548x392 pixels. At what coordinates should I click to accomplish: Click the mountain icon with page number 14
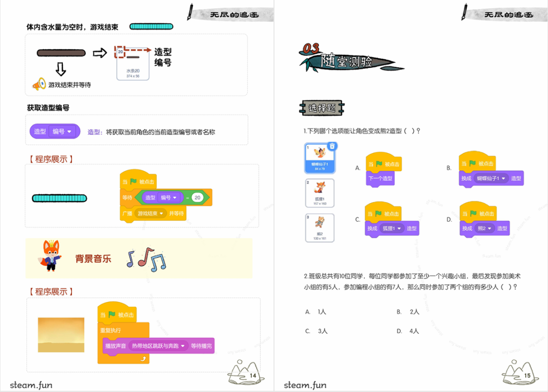pyautogui.click(x=246, y=372)
